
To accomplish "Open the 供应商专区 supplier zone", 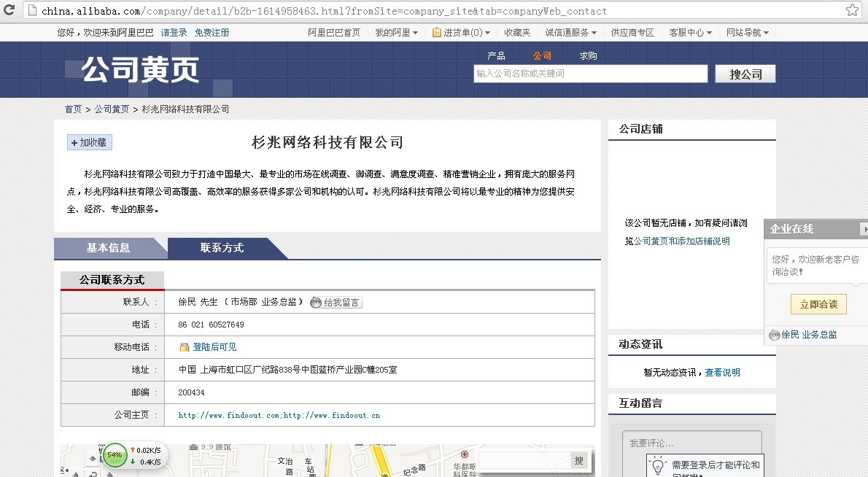I will coord(632,33).
